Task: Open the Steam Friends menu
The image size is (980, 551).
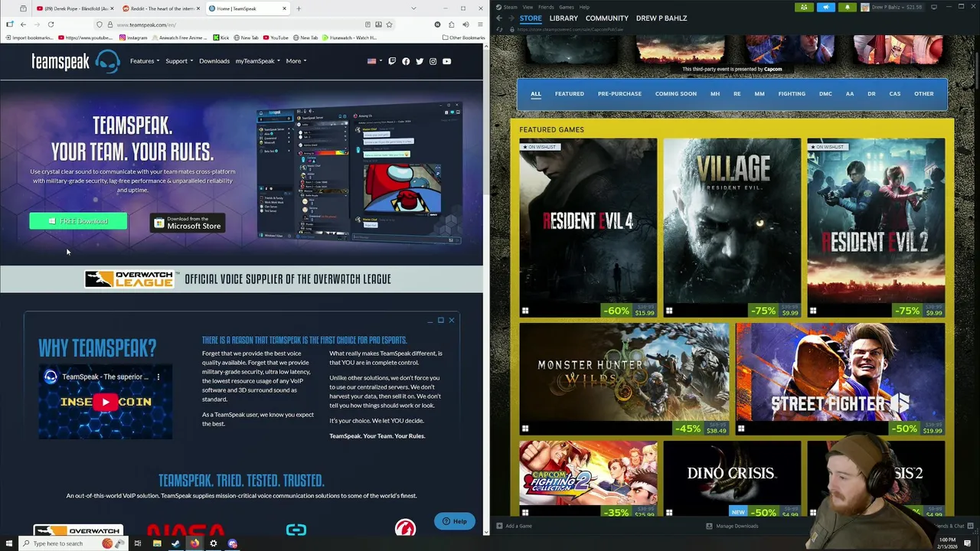Action: point(546,7)
